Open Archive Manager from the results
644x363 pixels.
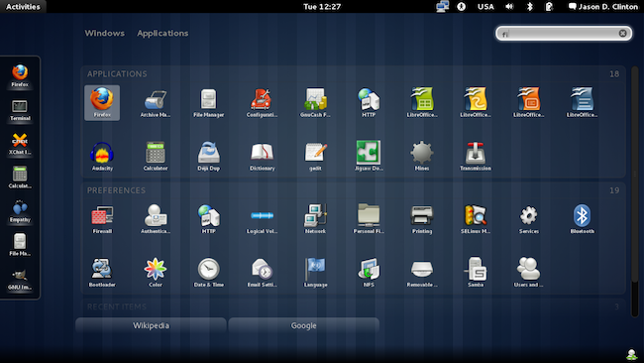pos(156,103)
